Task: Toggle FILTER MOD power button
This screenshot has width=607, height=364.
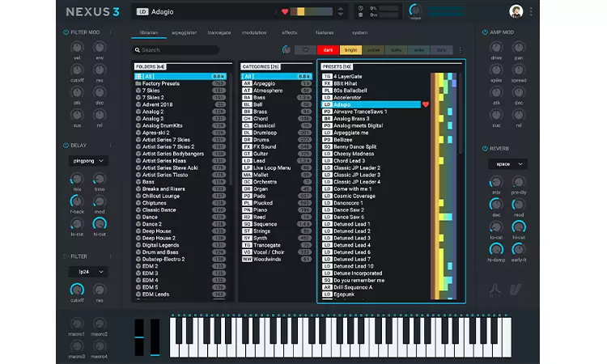Action: click(66, 32)
